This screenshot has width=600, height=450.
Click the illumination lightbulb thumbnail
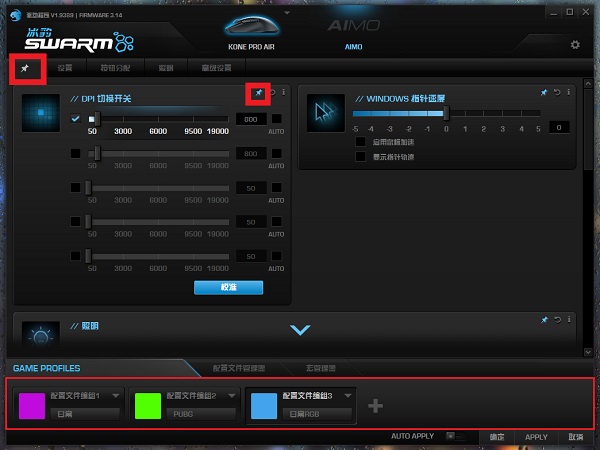[41, 334]
